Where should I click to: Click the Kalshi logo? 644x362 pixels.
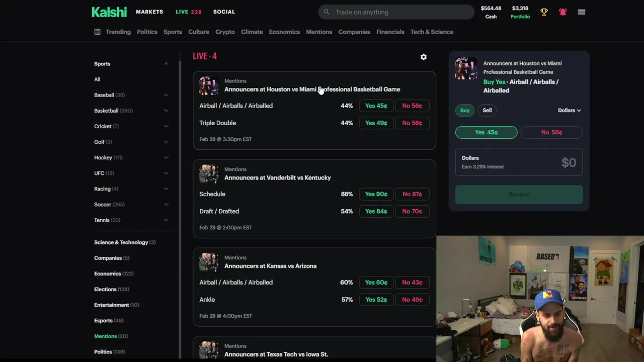pos(109,12)
